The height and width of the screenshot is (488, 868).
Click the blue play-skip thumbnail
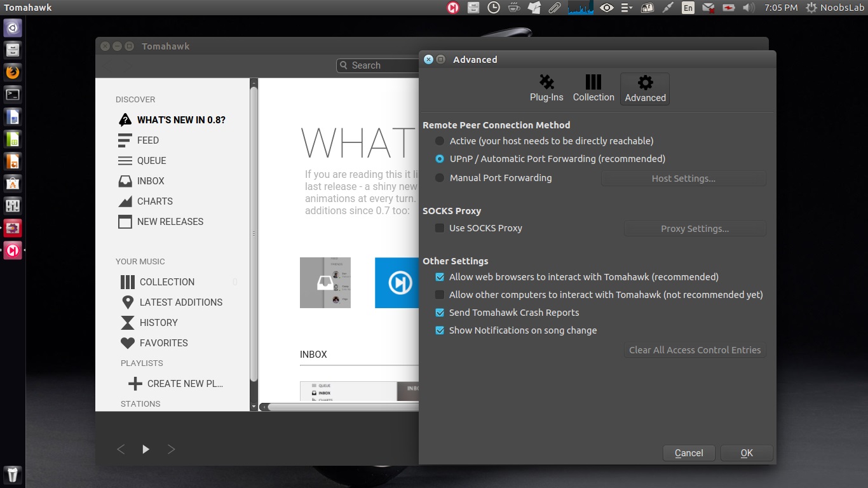click(397, 283)
